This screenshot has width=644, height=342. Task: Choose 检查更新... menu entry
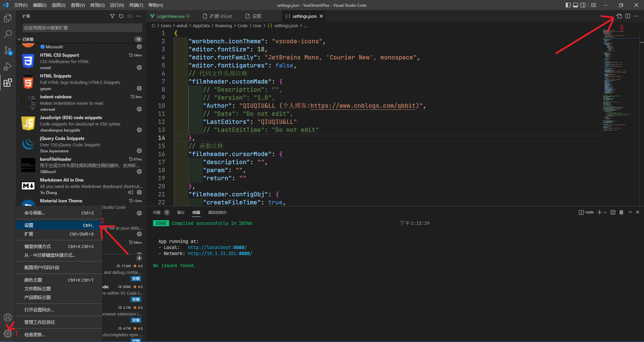coord(59,335)
